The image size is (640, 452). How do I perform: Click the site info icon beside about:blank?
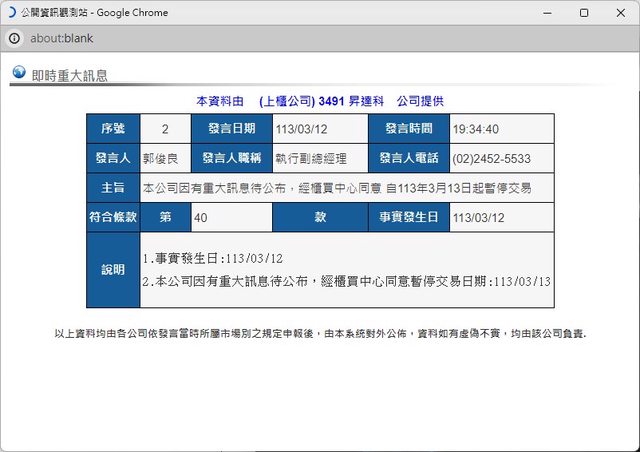(x=14, y=38)
